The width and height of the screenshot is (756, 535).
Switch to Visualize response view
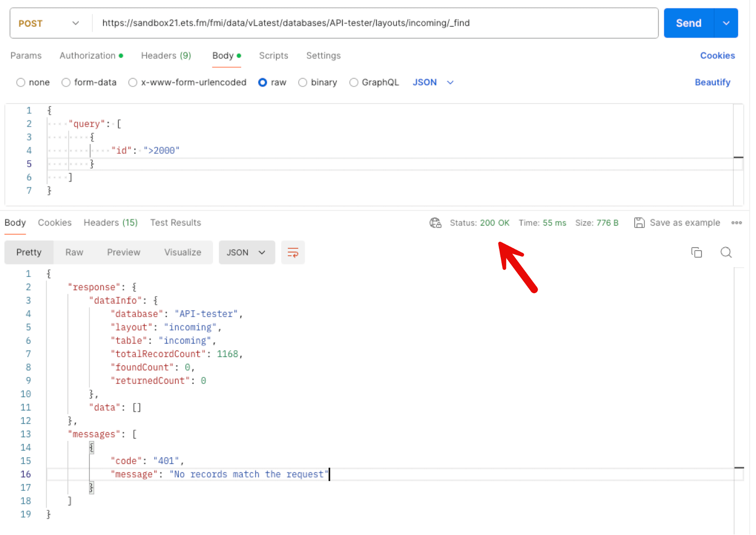pos(183,253)
